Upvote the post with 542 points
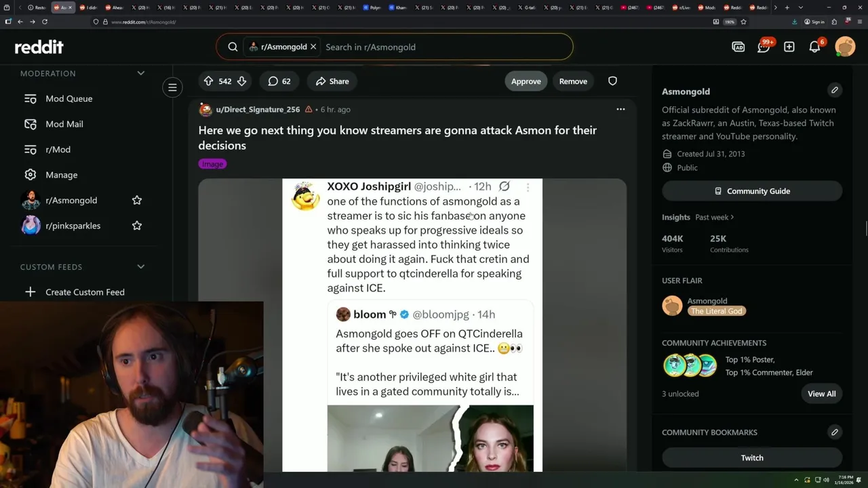 pos(208,81)
